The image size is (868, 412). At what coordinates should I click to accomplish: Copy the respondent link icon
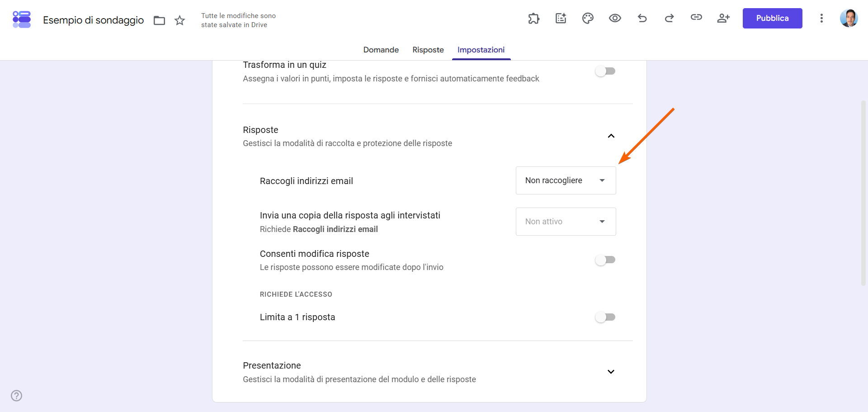pos(696,18)
